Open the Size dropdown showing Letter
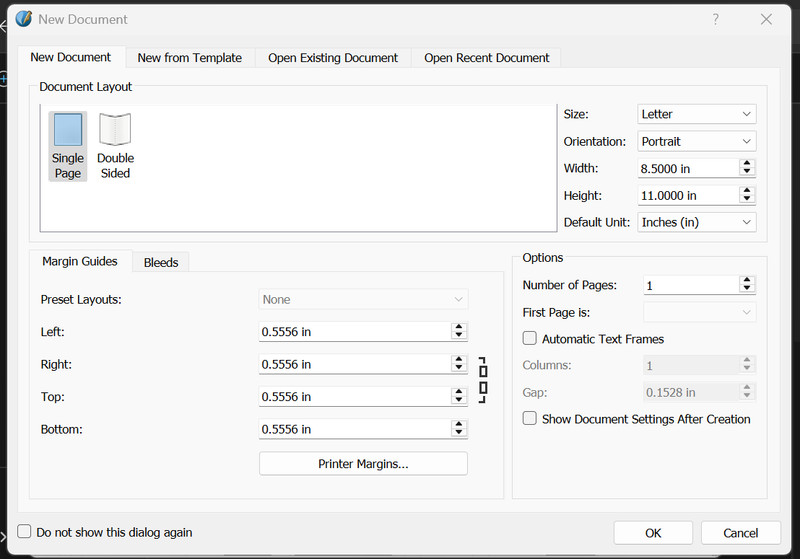 pyautogui.click(x=696, y=114)
